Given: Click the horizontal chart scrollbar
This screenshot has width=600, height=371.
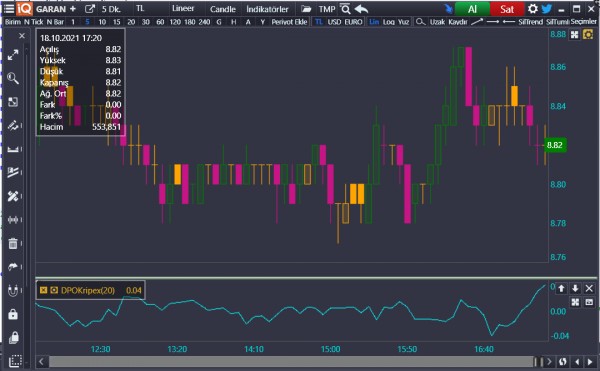Looking at the screenshot, I should pos(291,361).
